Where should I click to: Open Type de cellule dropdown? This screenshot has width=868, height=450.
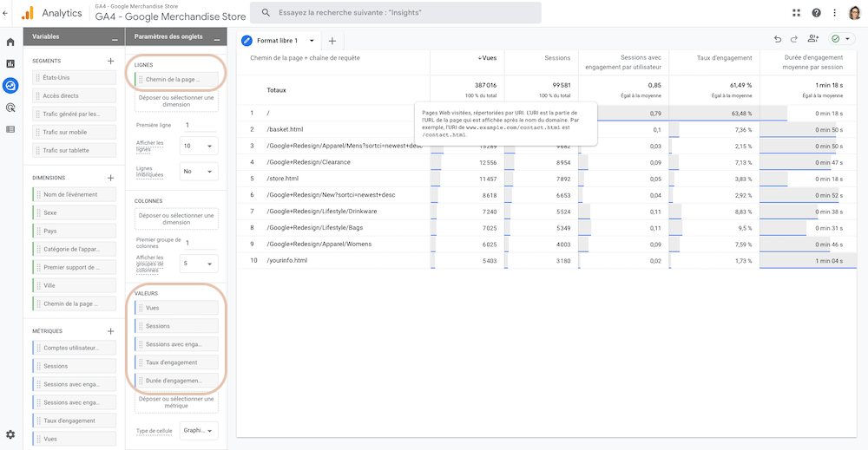point(198,431)
